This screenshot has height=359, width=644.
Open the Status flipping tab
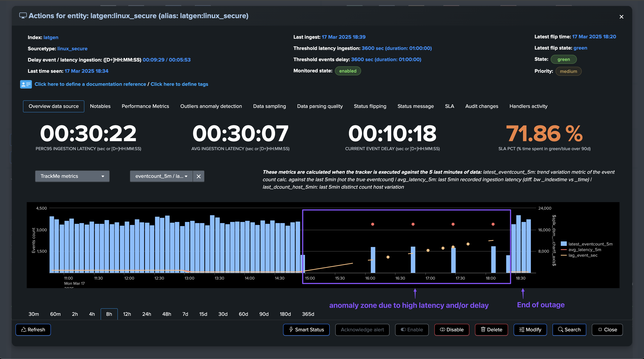tap(370, 106)
